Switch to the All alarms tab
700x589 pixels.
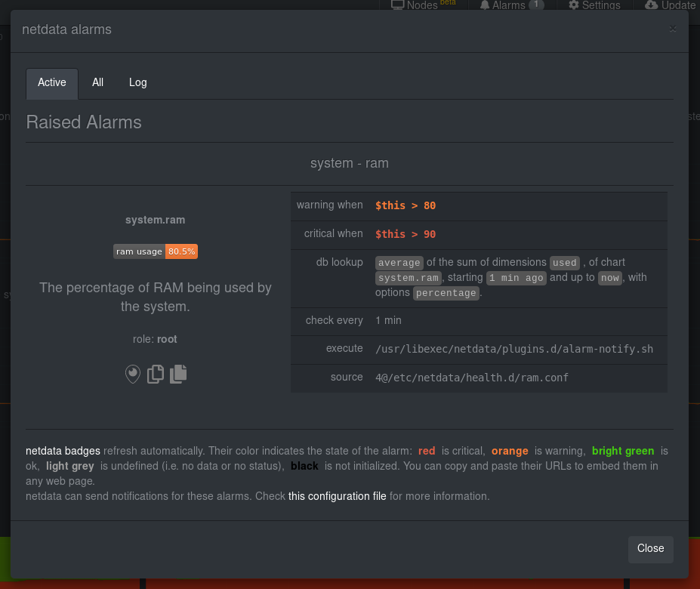97,82
